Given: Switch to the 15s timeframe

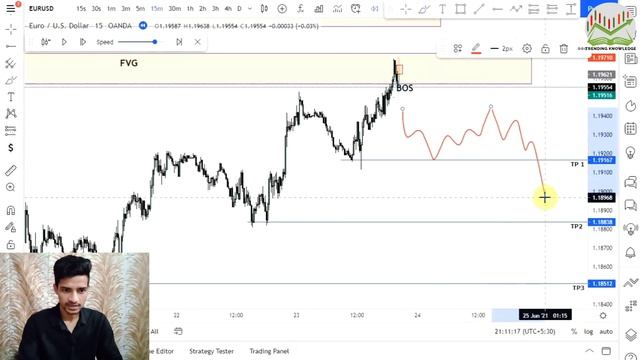Looking at the screenshot, I should (81, 9).
